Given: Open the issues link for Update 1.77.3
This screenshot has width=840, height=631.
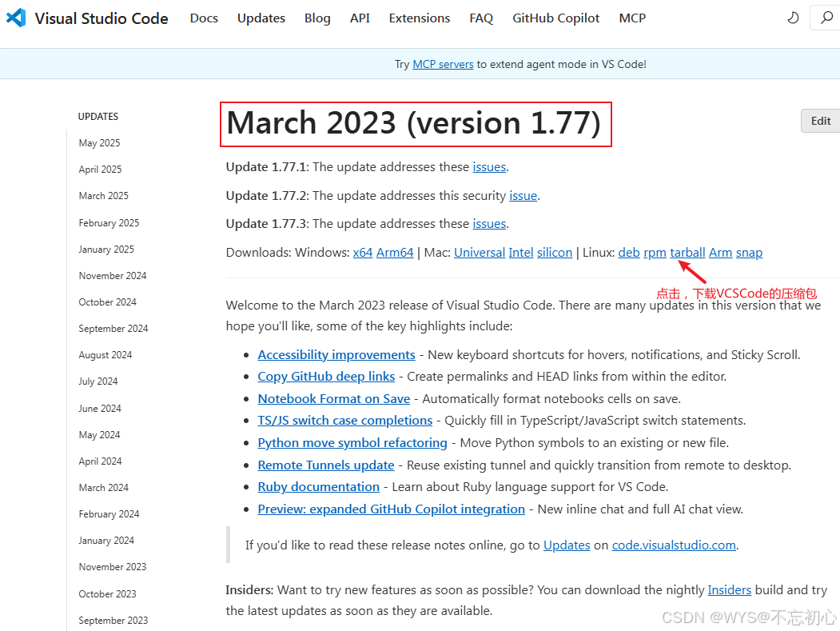Looking at the screenshot, I should point(489,224).
